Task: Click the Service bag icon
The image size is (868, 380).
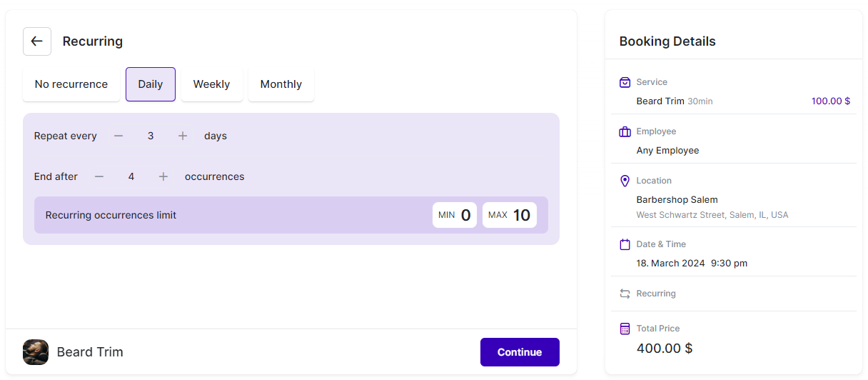Action: coord(625,82)
